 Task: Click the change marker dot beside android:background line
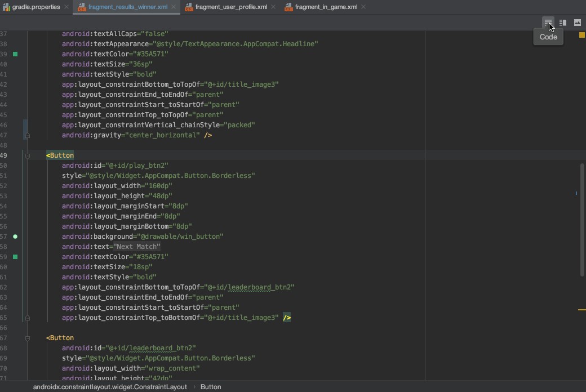(x=15, y=237)
